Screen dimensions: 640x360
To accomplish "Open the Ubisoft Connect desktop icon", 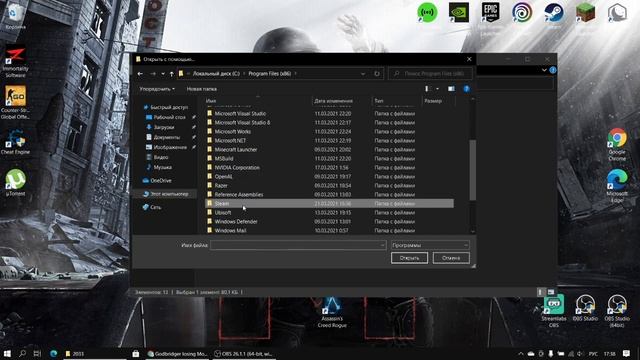I will [522, 13].
